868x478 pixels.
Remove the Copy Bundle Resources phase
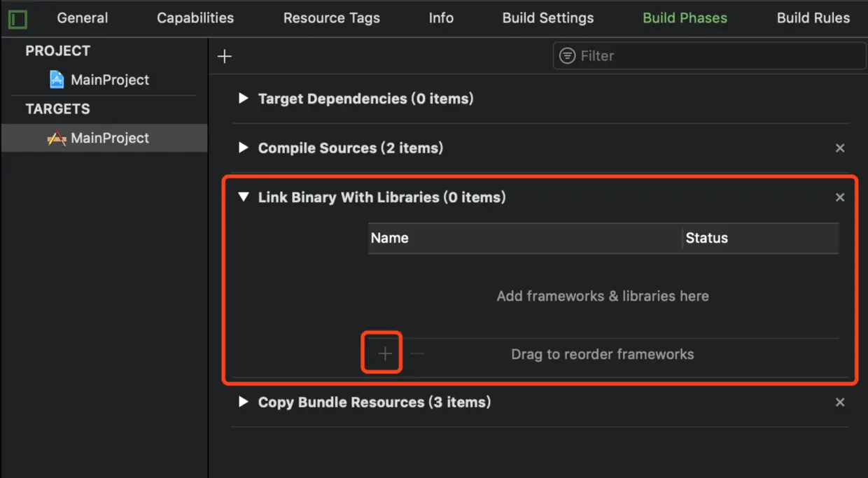[840, 402]
